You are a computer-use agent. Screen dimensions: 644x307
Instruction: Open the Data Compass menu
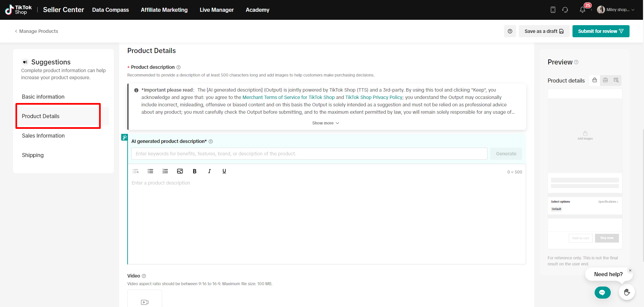tap(110, 10)
